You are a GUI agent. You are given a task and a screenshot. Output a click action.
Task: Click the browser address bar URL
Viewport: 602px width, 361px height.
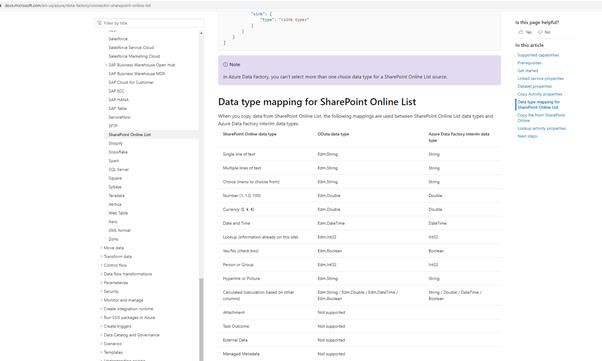(78, 5)
